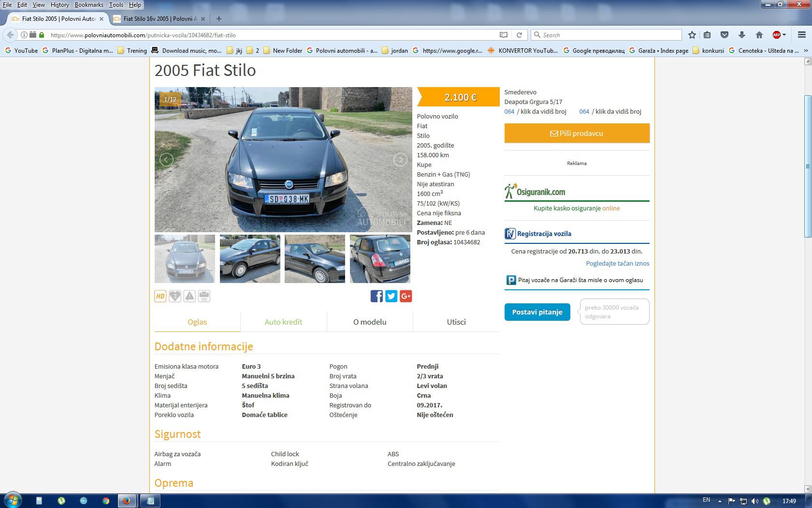This screenshot has height=508, width=812.
Task: Open the Adblock Plus toolbar icon
Action: click(x=777, y=35)
